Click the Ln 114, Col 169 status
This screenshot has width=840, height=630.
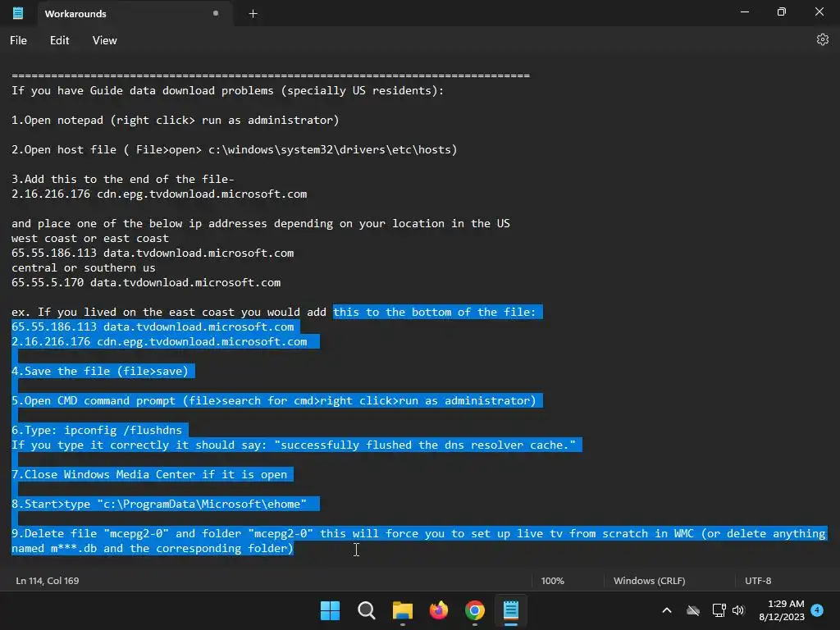point(47,581)
